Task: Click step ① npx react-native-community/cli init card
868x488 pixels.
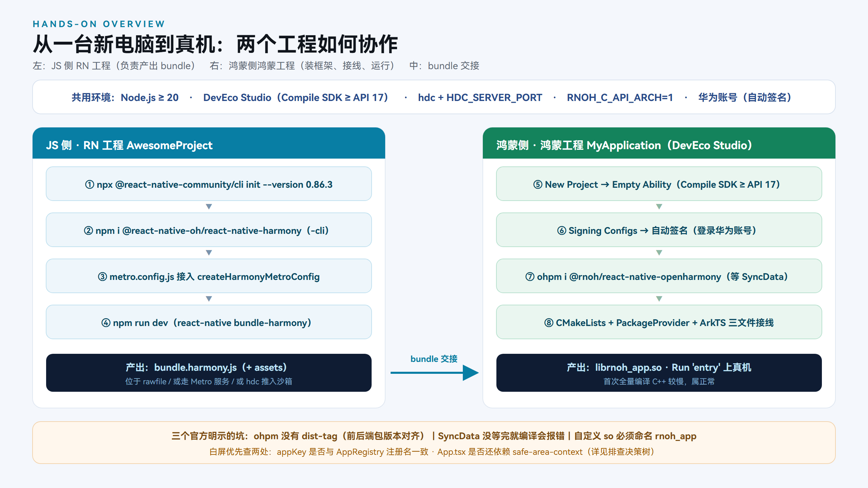Action: pyautogui.click(x=209, y=184)
